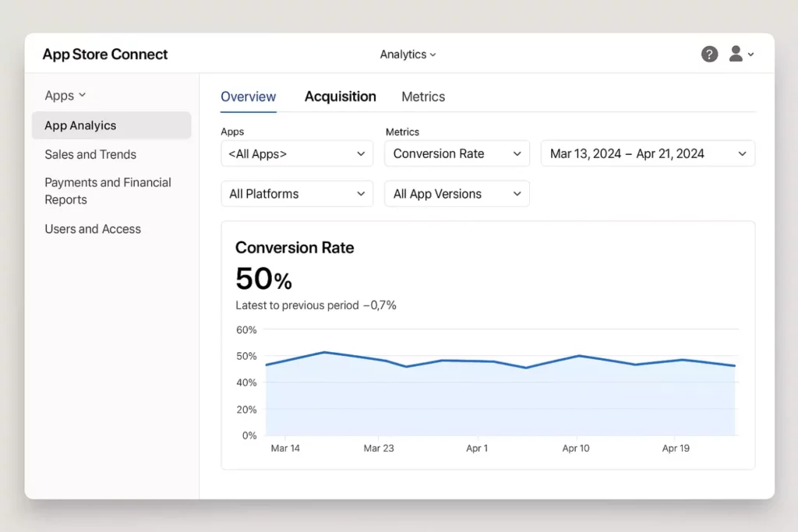Screen dimensions: 798x532
Task: Open the All Platforms dropdown
Action: click(x=297, y=194)
